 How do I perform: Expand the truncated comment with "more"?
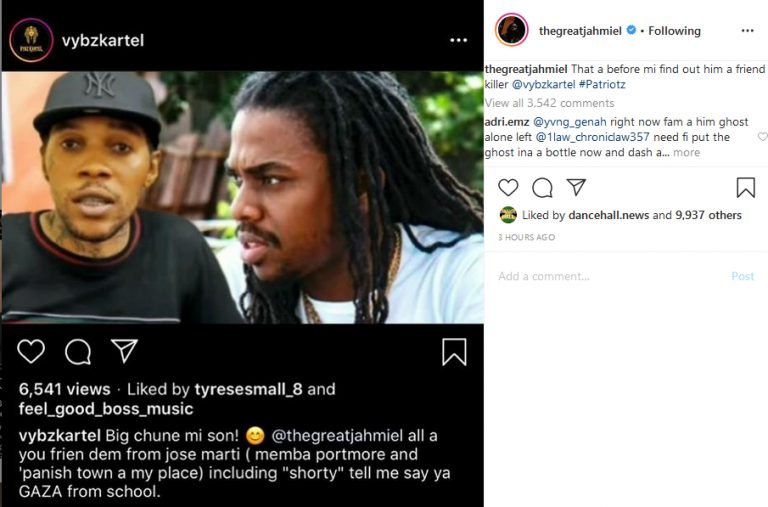pos(686,153)
